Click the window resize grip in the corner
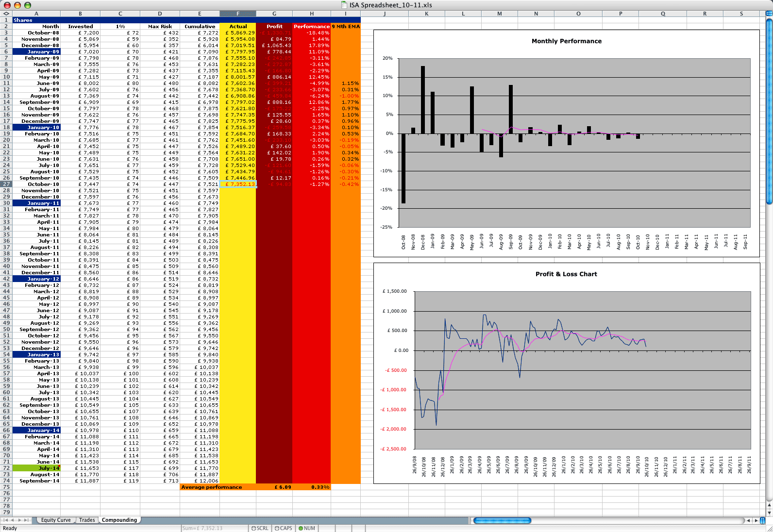The height and width of the screenshot is (532, 773). [769, 528]
